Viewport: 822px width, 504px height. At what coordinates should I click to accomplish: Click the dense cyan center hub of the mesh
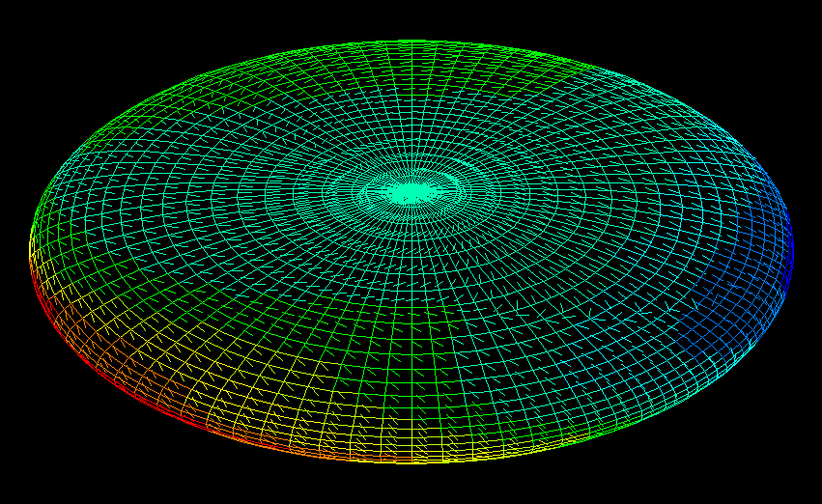click(x=411, y=192)
